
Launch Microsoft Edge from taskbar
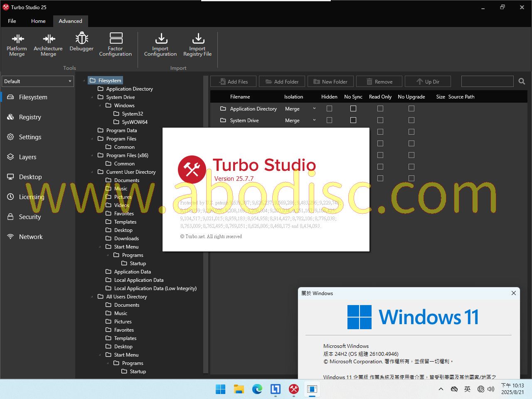pos(257,389)
